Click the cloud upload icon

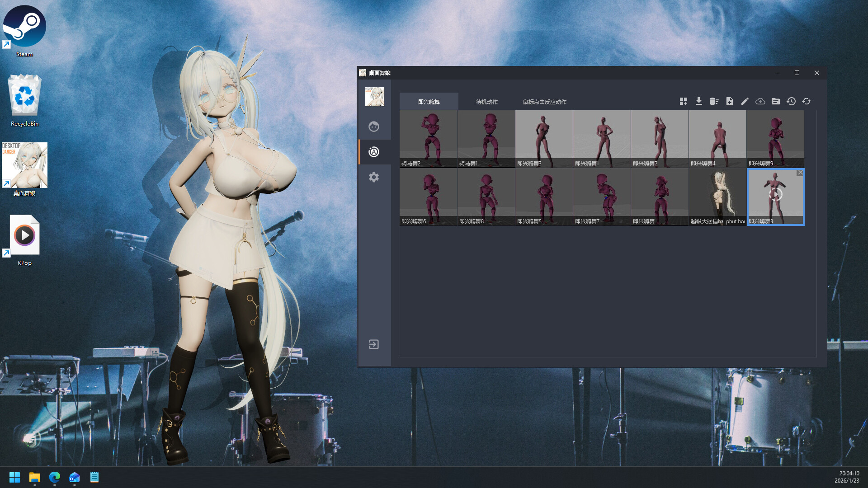[x=760, y=101]
